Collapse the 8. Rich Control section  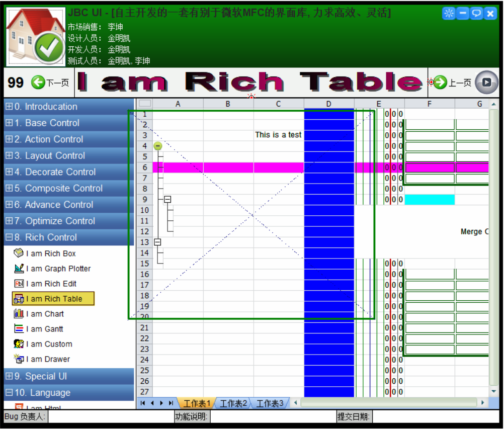(9, 237)
